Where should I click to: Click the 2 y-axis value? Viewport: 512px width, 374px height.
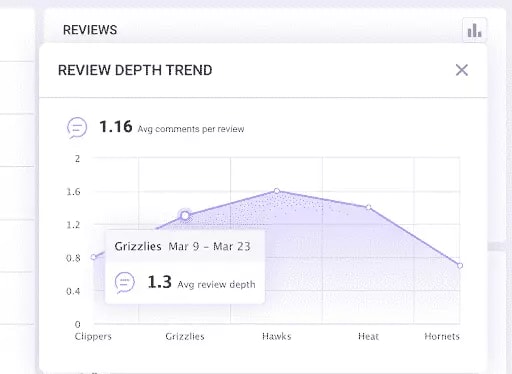(77, 159)
